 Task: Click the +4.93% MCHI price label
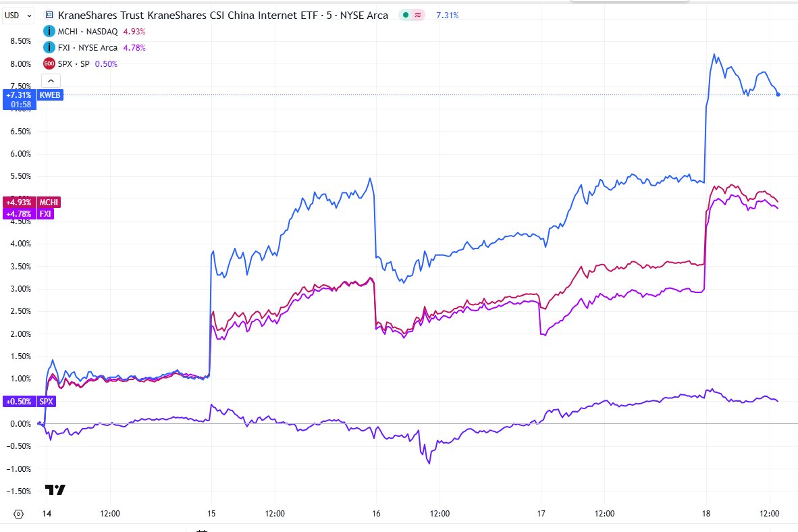pyautogui.click(x=19, y=202)
